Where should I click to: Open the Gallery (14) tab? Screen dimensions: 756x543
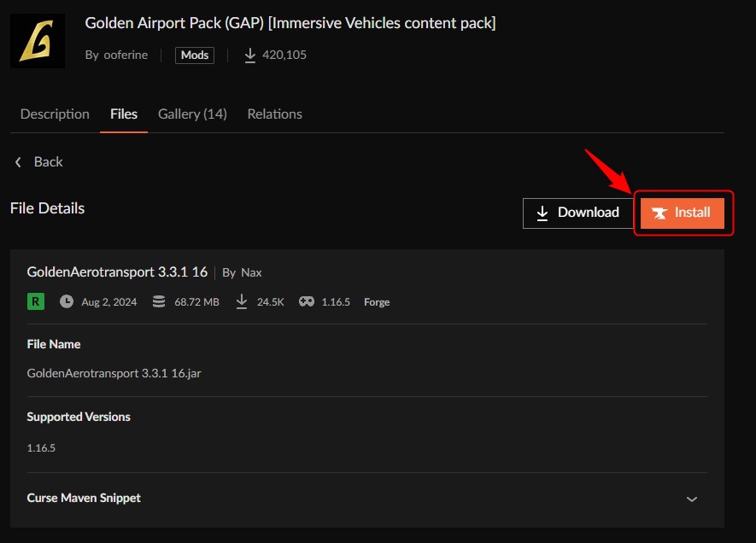pos(192,114)
